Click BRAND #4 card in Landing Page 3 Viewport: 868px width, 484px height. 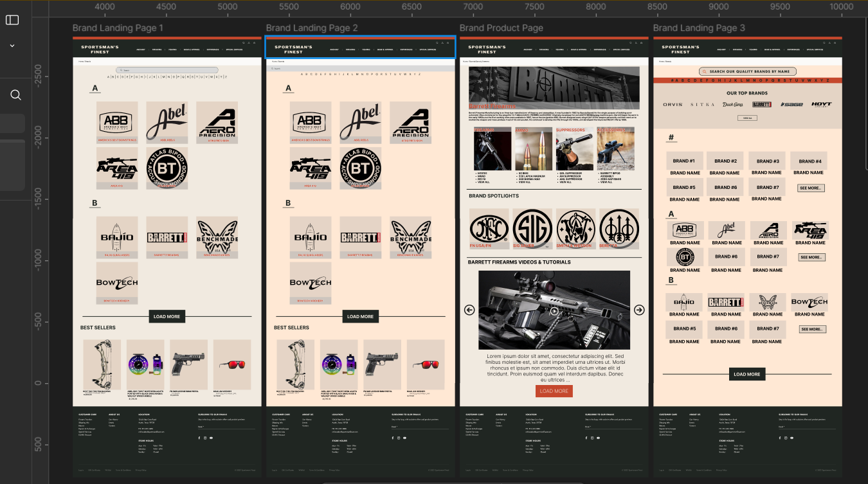click(x=810, y=161)
